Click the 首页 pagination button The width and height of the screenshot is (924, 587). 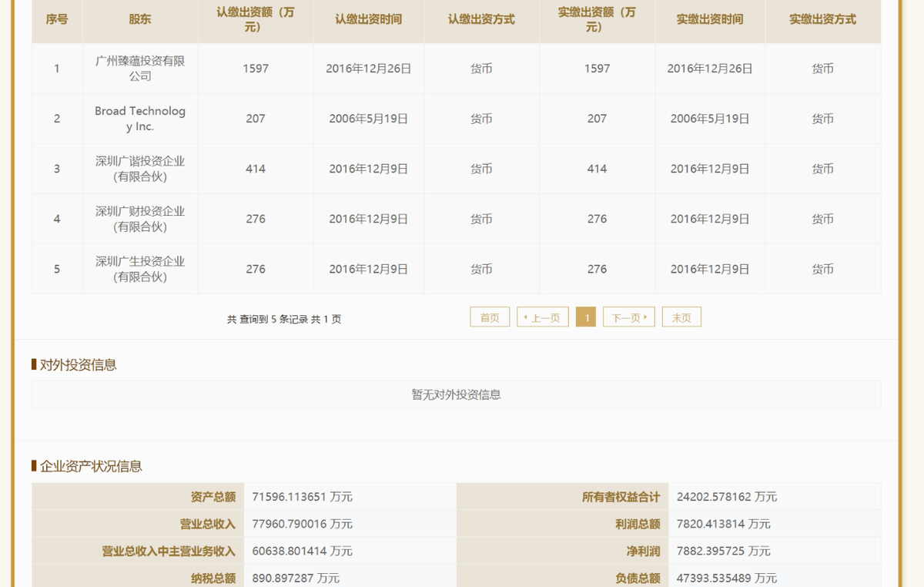490,317
